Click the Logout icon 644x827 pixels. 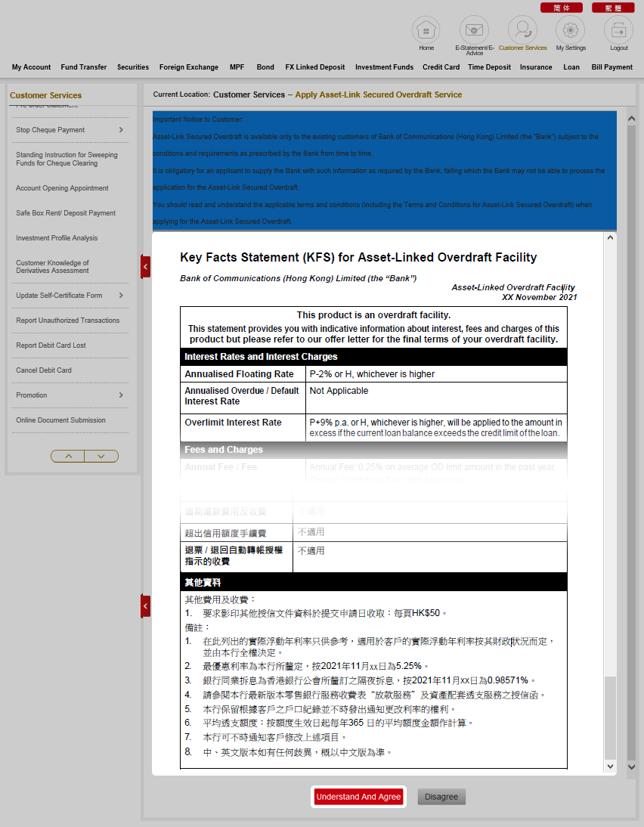coord(618,30)
